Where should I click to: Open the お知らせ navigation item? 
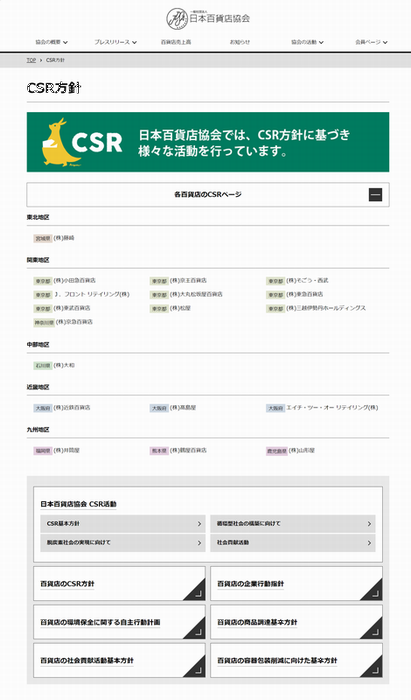tap(240, 42)
